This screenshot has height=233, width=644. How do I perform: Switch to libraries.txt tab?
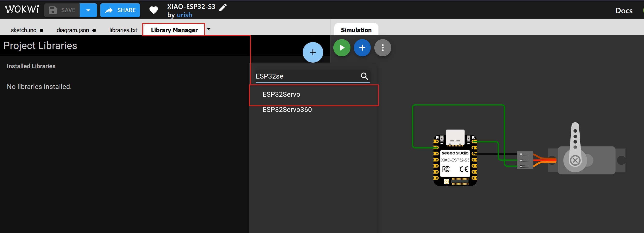(x=123, y=30)
